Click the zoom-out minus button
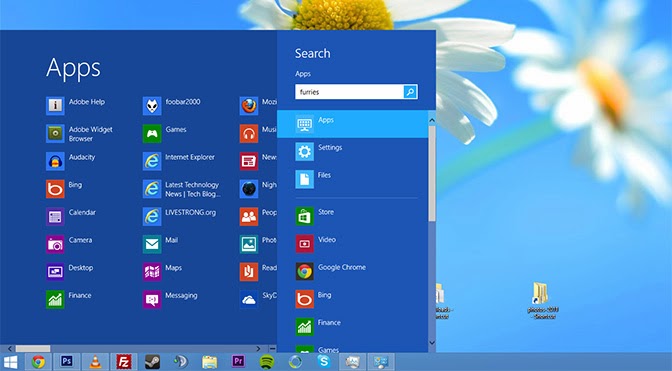This screenshot has width=672, height=371. point(273,349)
